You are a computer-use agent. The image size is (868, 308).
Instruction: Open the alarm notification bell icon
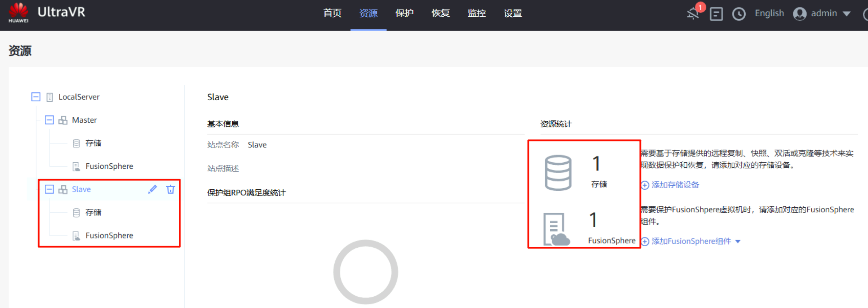click(693, 13)
